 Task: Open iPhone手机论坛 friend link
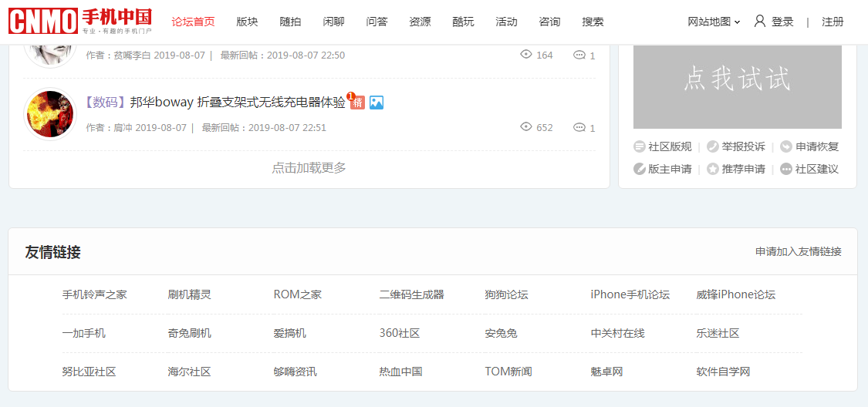coord(630,294)
